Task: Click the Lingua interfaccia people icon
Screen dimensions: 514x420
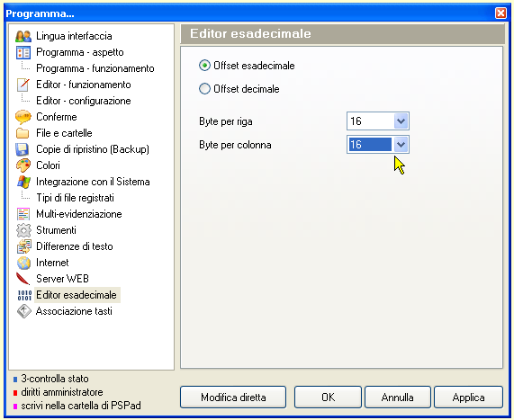Action: tap(23, 36)
